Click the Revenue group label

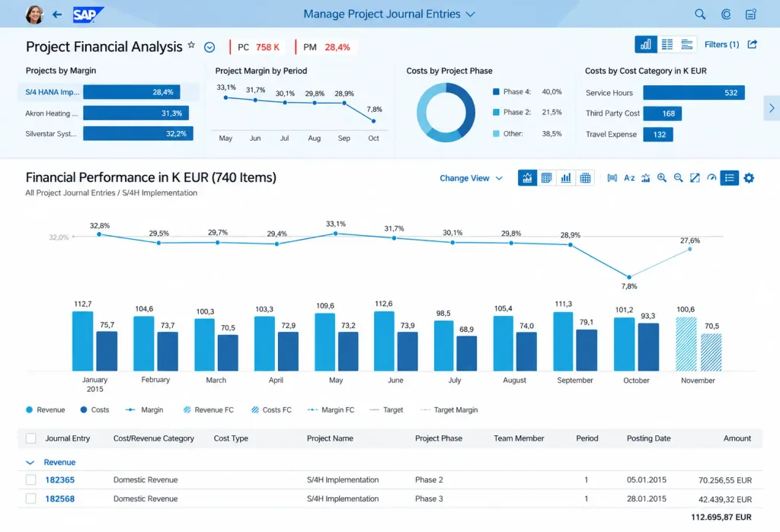[59, 462]
